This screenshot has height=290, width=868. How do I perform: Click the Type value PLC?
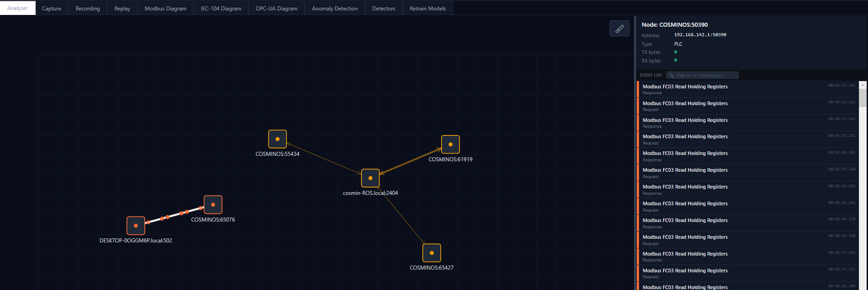point(678,44)
